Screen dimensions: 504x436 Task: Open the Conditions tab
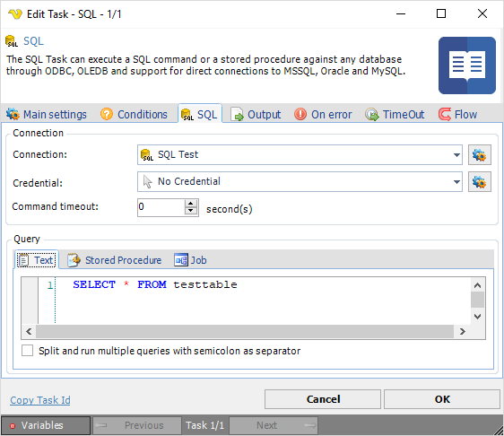pyautogui.click(x=134, y=114)
